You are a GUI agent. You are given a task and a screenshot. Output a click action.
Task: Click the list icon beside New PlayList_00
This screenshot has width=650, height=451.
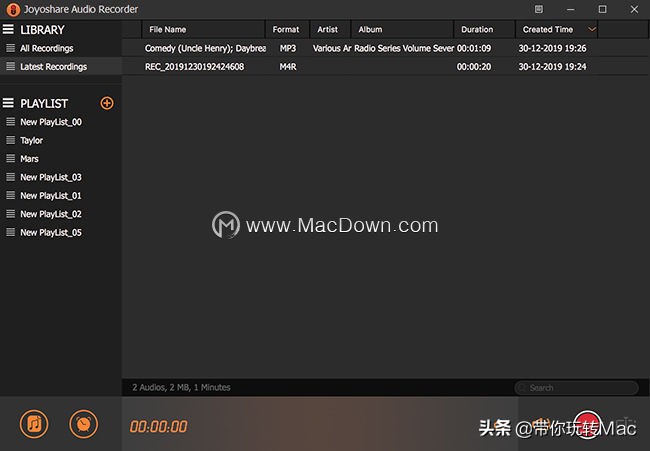(x=11, y=122)
